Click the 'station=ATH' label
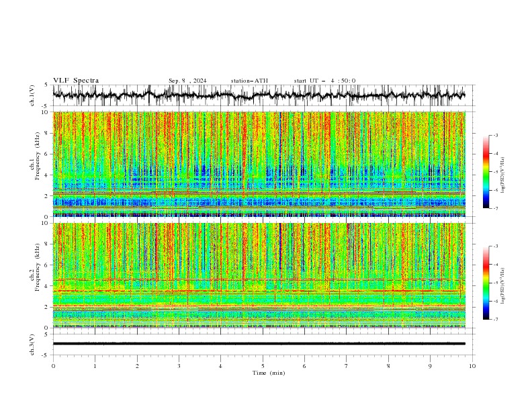 [249, 81]
